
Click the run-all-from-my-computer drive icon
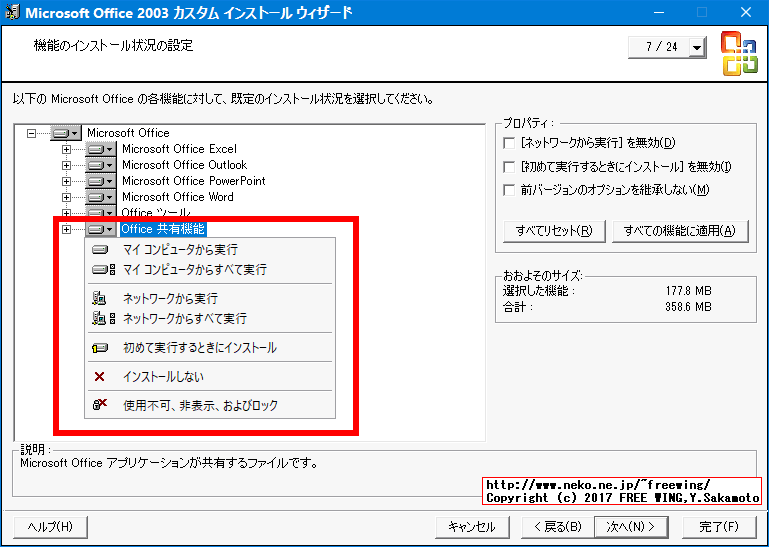coord(103,269)
